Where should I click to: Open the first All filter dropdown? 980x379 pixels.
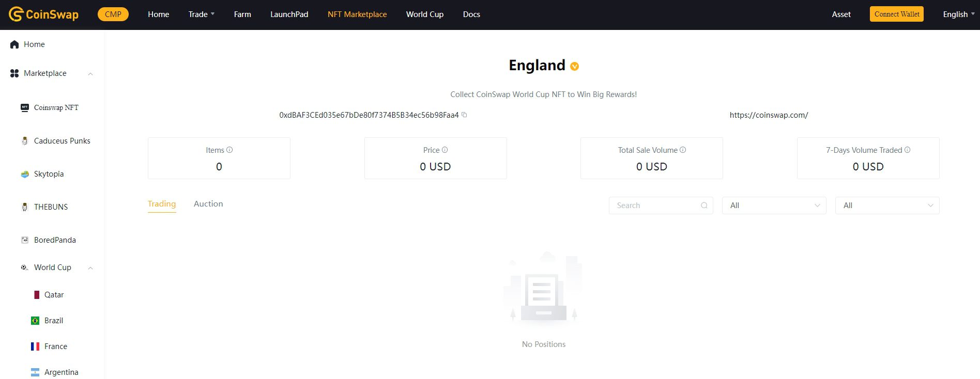tap(774, 206)
